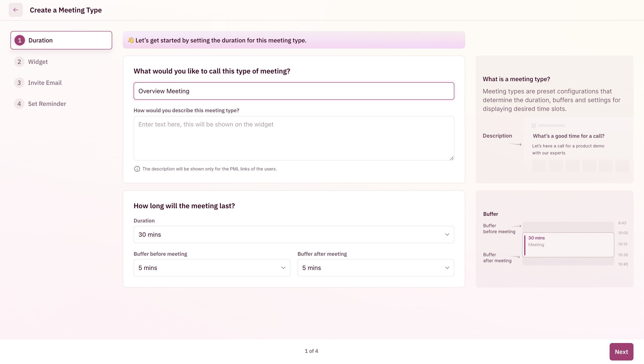Expand Buffer before meeting dropdown
644x364 pixels.
pyautogui.click(x=212, y=268)
